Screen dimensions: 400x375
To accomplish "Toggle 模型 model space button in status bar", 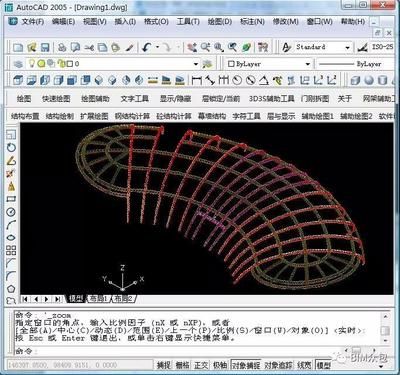I will point(323,365).
